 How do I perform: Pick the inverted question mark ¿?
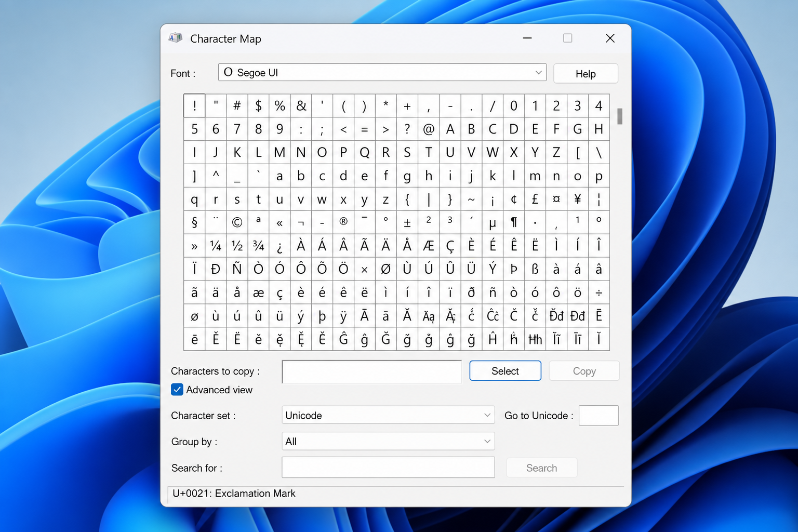(x=280, y=246)
